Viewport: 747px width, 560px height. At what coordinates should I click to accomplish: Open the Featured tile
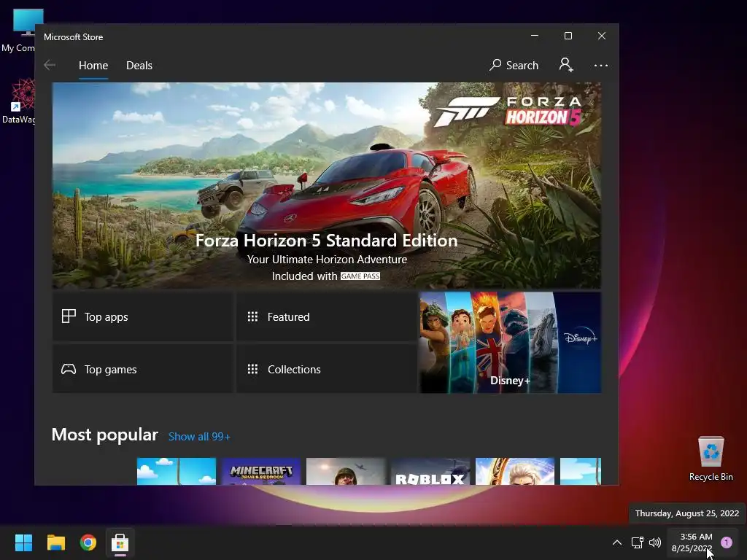coord(326,316)
